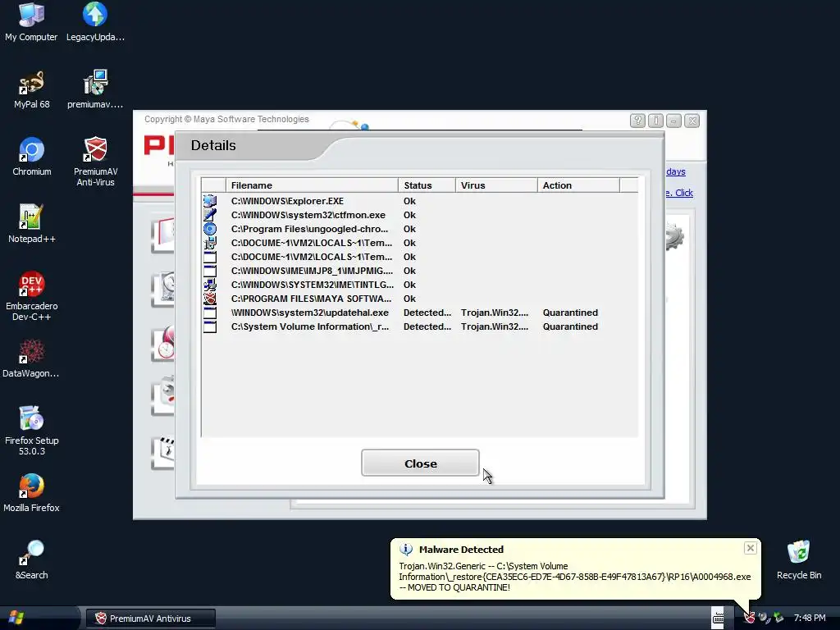Click the ungoogled-chromium icon in the list
The width and height of the screenshot is (840, 630).
tap(210, 229)
